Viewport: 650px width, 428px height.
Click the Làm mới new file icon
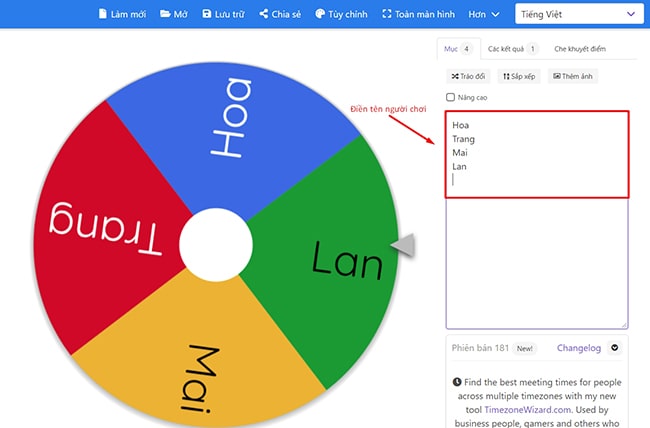(x=102, y=14)
